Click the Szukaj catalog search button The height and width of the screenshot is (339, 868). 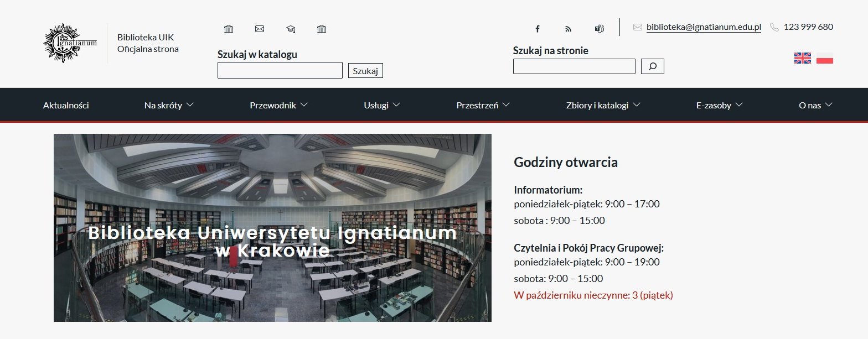coord(365,71)
